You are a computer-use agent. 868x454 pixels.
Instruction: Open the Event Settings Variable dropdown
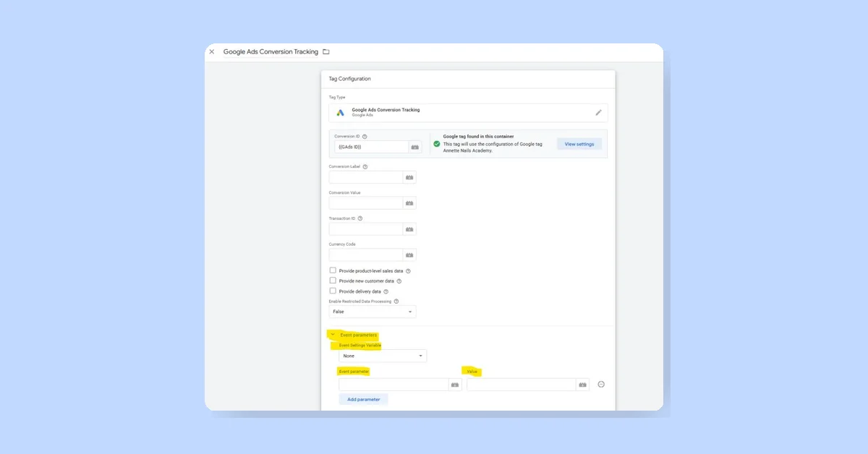(383, 356)
